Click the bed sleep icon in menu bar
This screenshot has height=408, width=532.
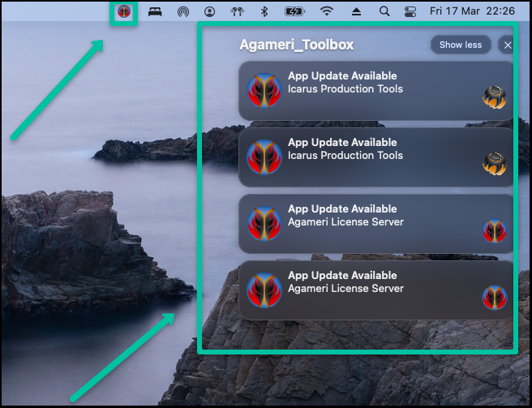coord(155,12)
